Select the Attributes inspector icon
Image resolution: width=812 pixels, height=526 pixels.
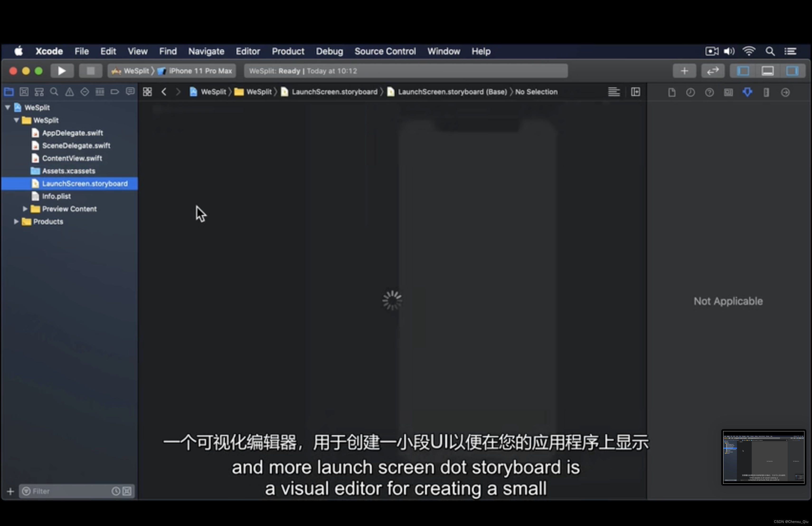(x=747, y=92)
